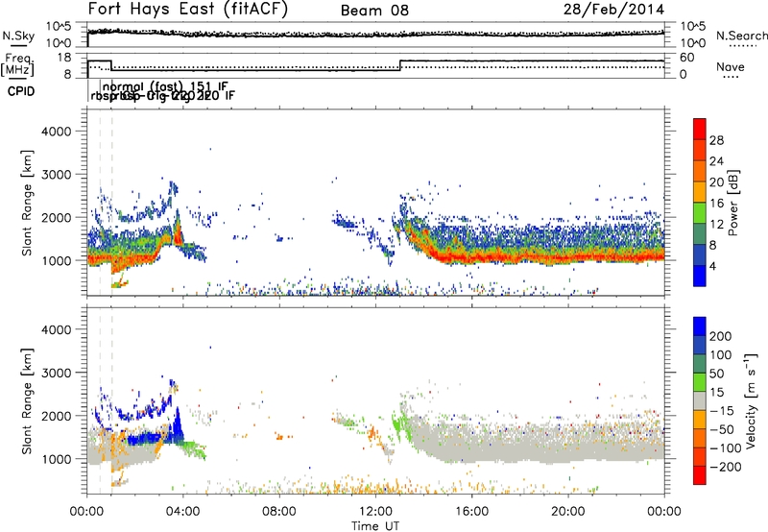Click the 'CPID' row label
This screenshot has width=768, height=532.
(21, 91)
